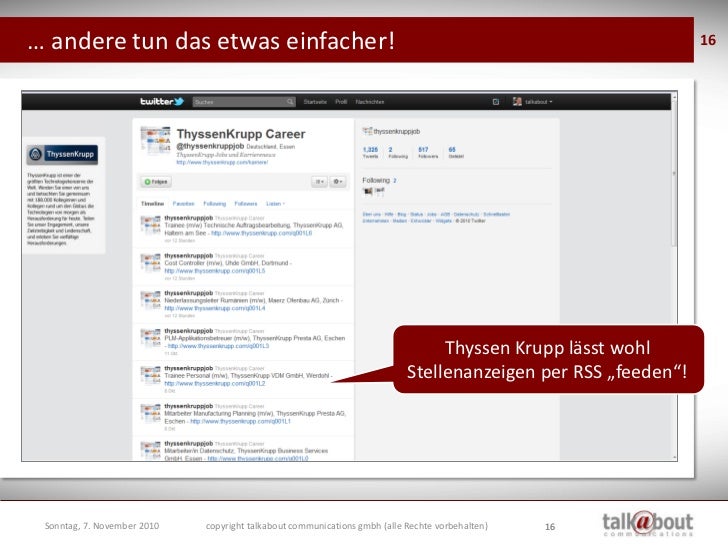Click the @thyssenkruppjob handle text
The image size is (728, 546).
[x=210, y=146]
